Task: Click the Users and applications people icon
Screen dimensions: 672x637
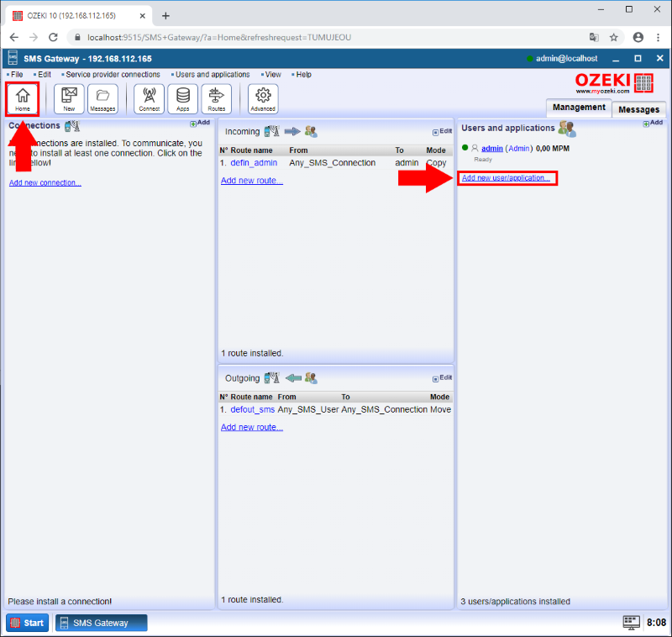Action: pos(567,129)
